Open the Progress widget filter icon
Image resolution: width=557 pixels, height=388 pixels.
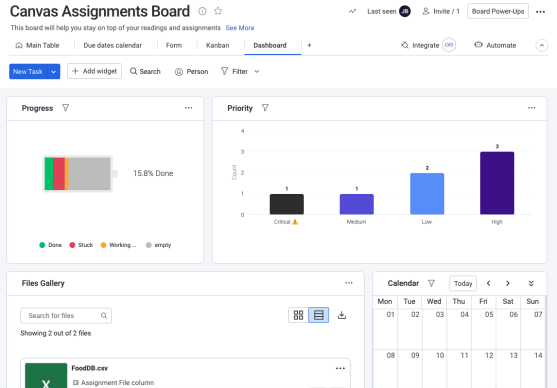coord(65,108)
